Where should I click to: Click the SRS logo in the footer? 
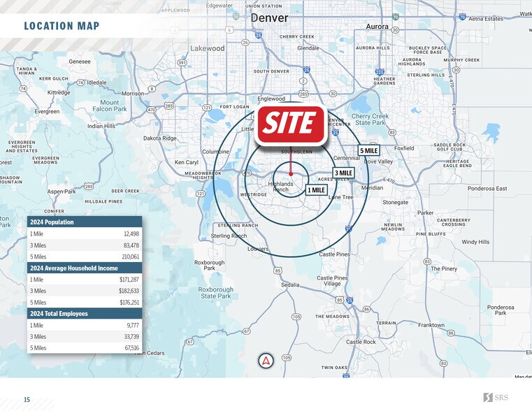[x=496, y=398]
